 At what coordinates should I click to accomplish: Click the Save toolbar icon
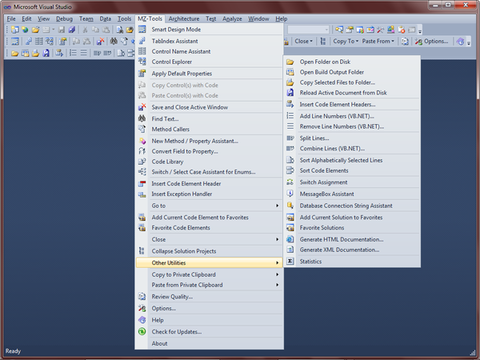pyautogui.click(x=62, y=30)
